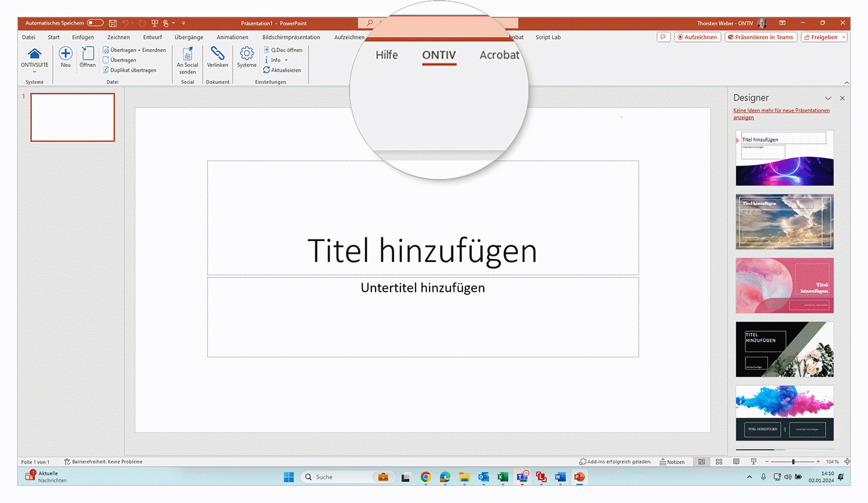The image size is (868, 503).
Task: Click An Social senden icon
Action: (x=187, y=54)
